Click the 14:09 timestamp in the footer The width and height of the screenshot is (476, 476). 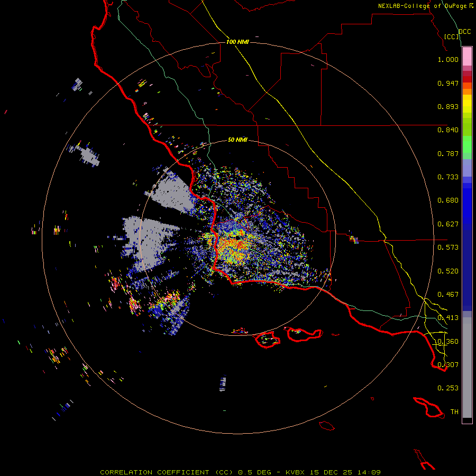369,472
